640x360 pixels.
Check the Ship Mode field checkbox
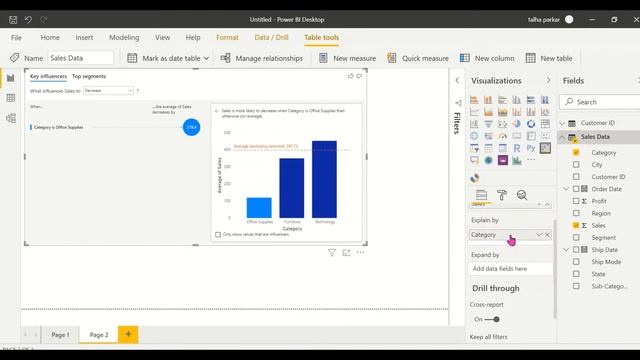[576, 262]
